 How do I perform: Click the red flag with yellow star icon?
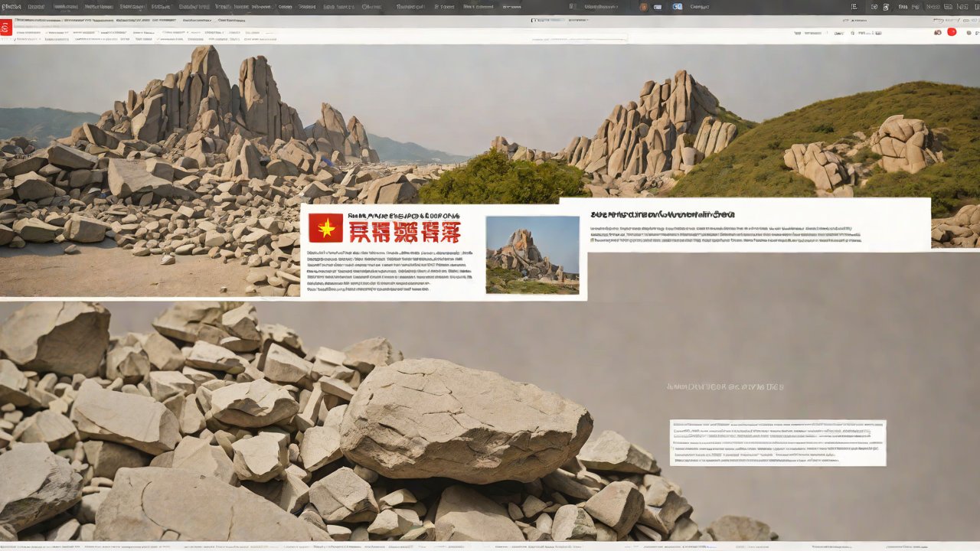pyautogui.click(x=325, y=228)
